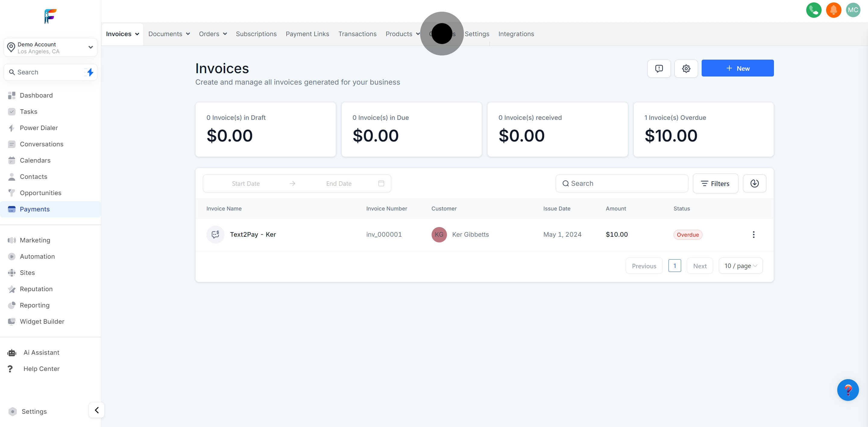Click the green phone dialer icon
Image resolution: width=868 pixels, height=427 pixels.
[x=813, y=10]
